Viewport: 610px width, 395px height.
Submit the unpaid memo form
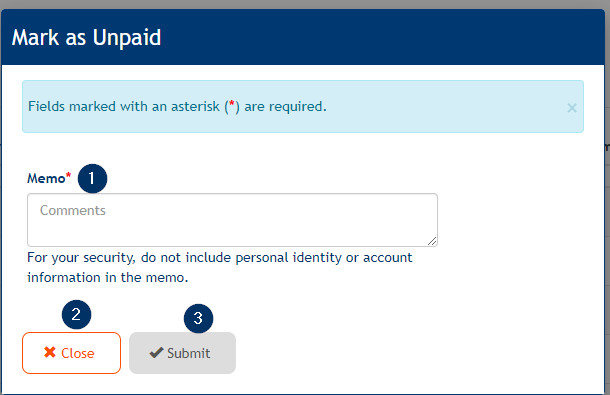point(182,353)
